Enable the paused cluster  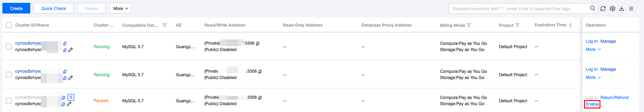592,104
